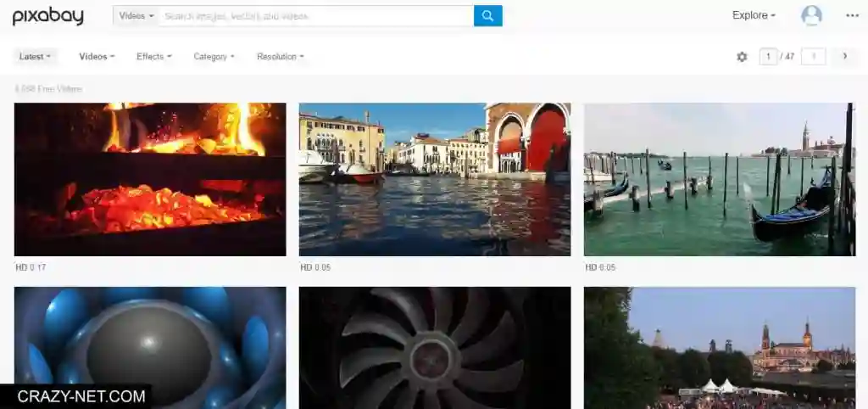The image size is (868, 409).
Task: Click the HD 0:17 label
Action: pos(31,267)
